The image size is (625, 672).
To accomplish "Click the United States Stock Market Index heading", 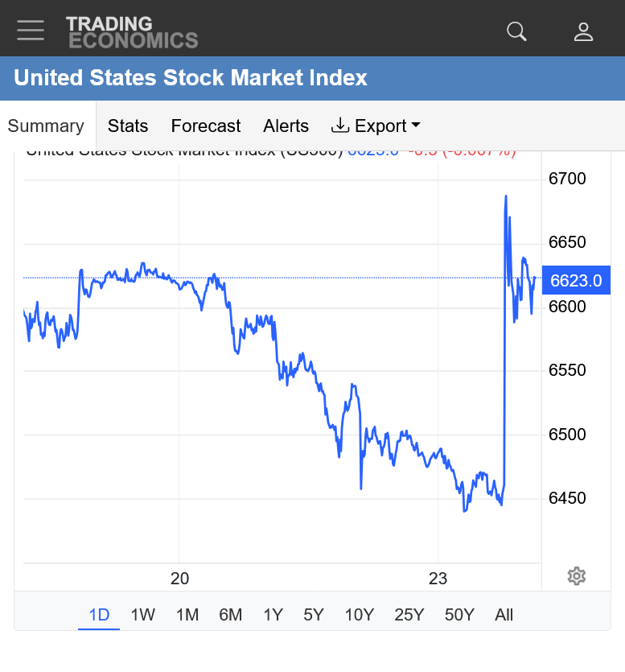I will (x=191, y=77).
